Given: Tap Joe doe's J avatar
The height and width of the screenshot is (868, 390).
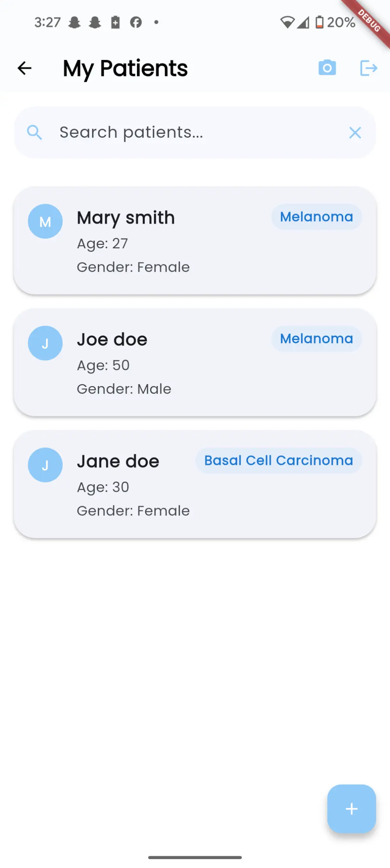Looking at the screenshot, I should (x=45, y=343).
